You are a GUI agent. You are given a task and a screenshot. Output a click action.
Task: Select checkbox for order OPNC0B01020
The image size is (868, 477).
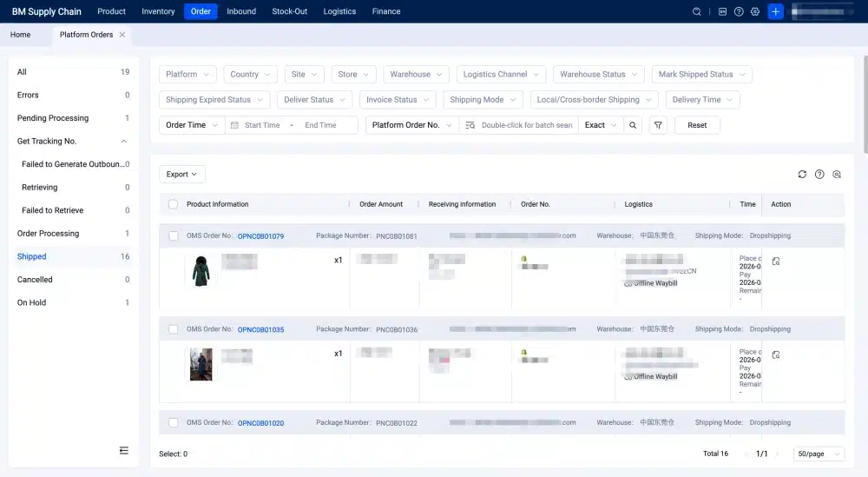tap(174, 422)
